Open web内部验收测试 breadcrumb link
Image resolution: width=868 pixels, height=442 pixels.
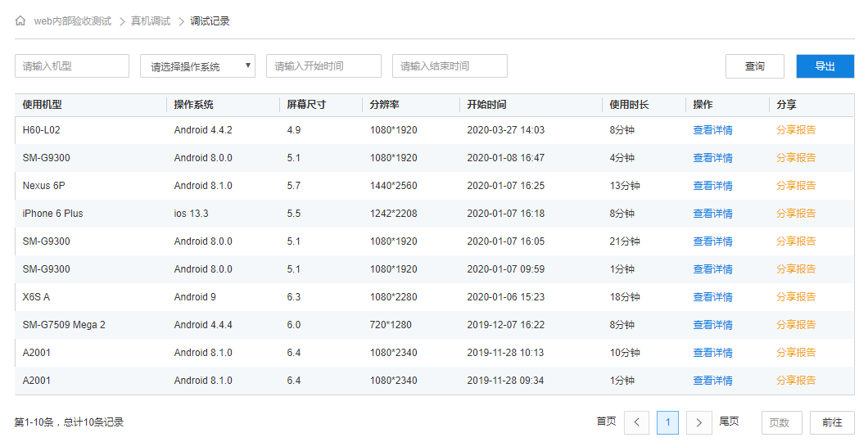(73, 21)
